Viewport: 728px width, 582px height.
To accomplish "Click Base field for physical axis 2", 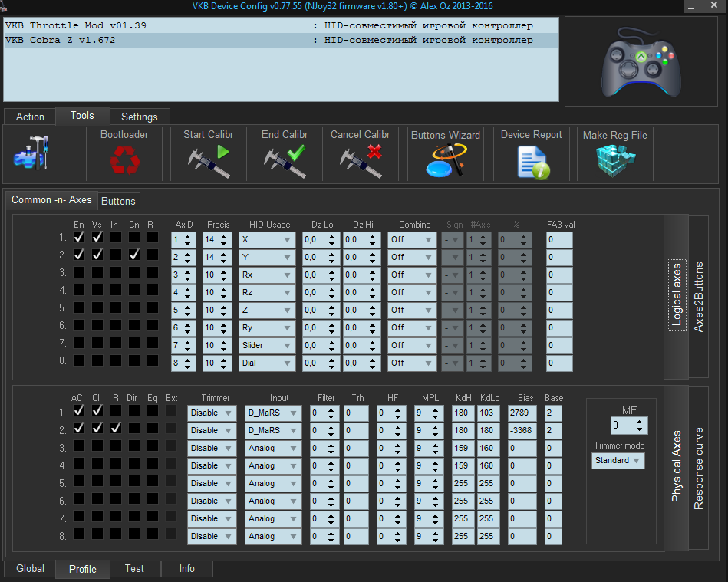I will point(553,431).
